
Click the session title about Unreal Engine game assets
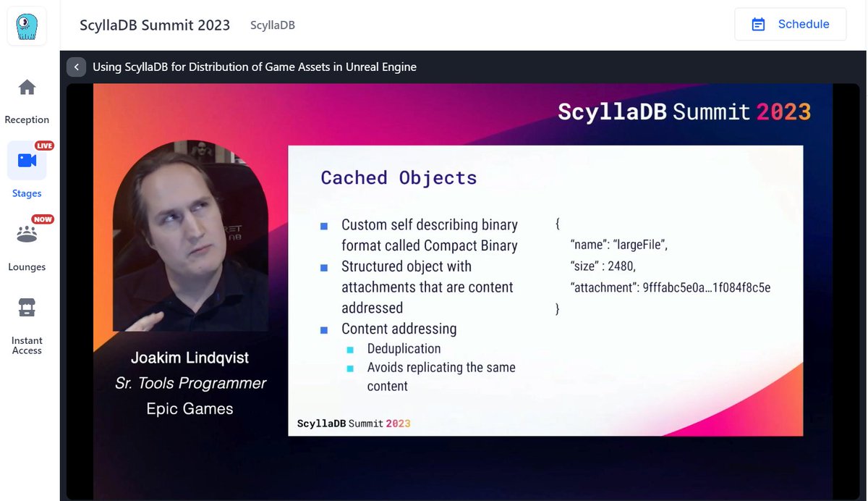pos(255,67)
